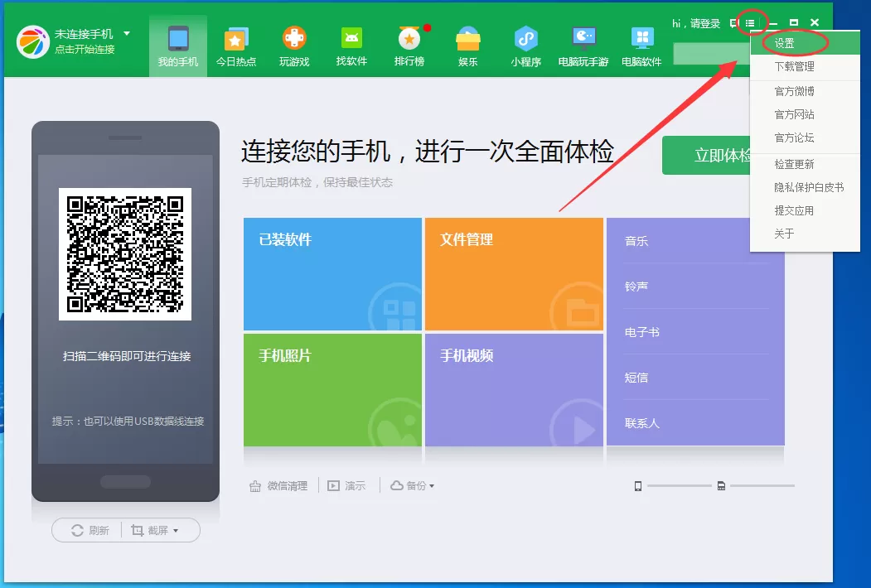Screen dimensions: 871x588
Task: Start the 演示 demo tool
Action: 346,486
